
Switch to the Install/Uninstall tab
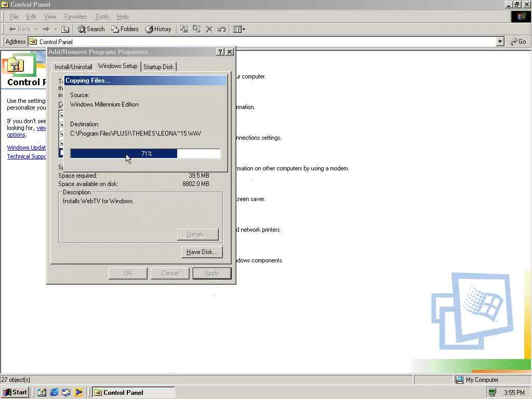[73, 67]
